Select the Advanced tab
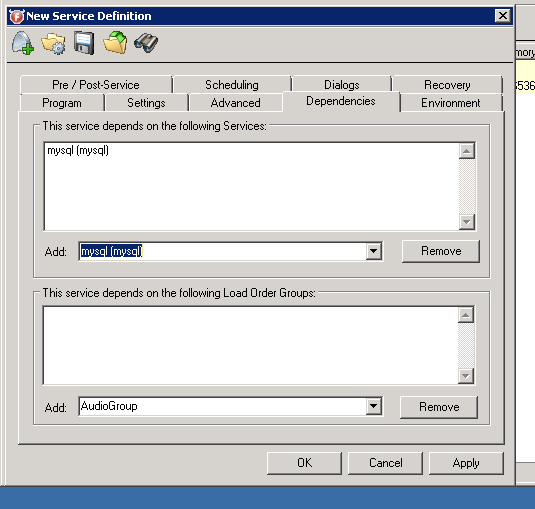Viewport: 535px width, 509px height. 235,103
